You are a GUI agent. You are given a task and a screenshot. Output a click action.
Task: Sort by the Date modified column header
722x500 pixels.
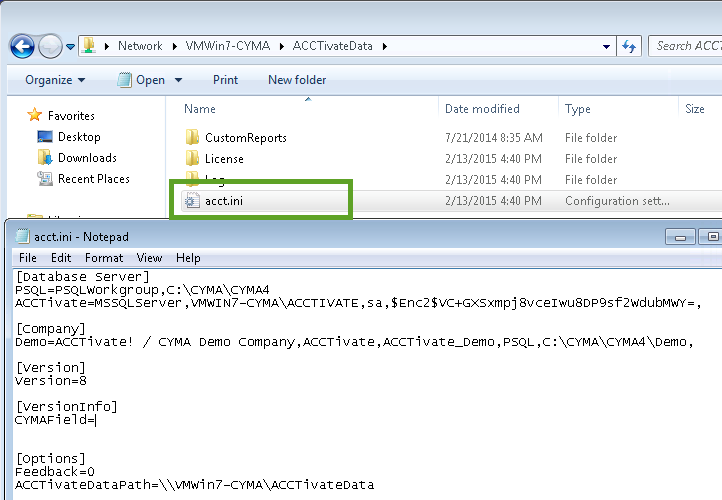[x=482, y=109]
